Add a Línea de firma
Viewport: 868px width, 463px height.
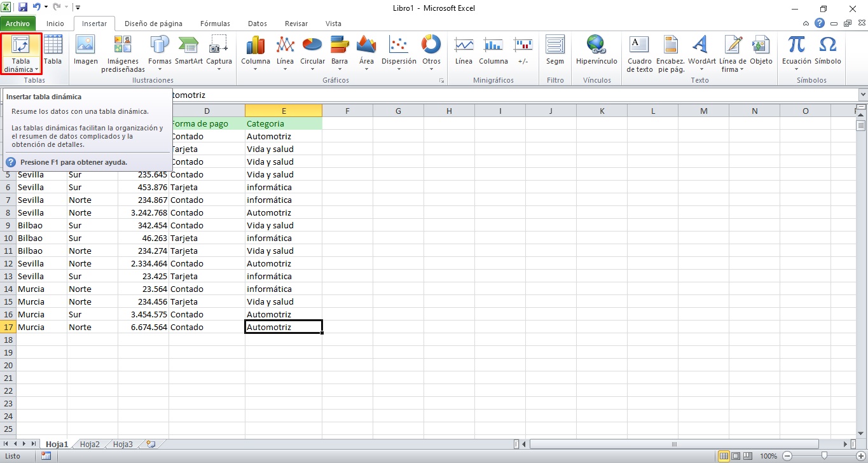[733, 54]
